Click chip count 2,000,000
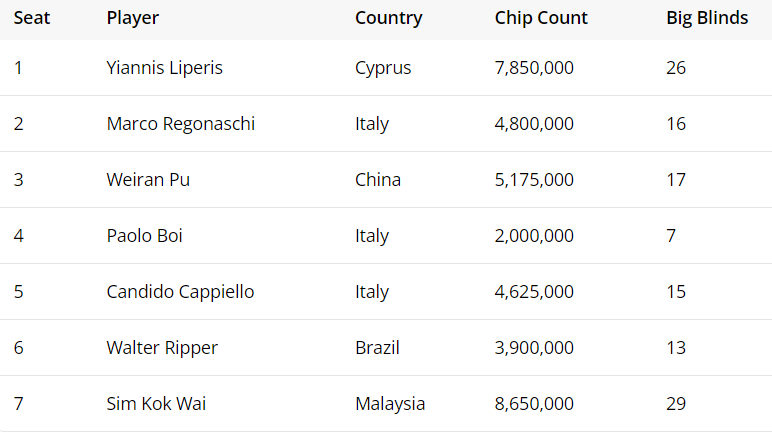The image size is (772, 435). tap(534, 236)
